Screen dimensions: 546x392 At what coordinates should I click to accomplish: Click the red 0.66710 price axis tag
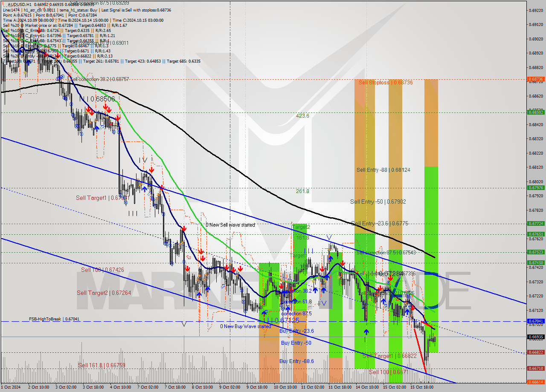click(x=536, y=368)
